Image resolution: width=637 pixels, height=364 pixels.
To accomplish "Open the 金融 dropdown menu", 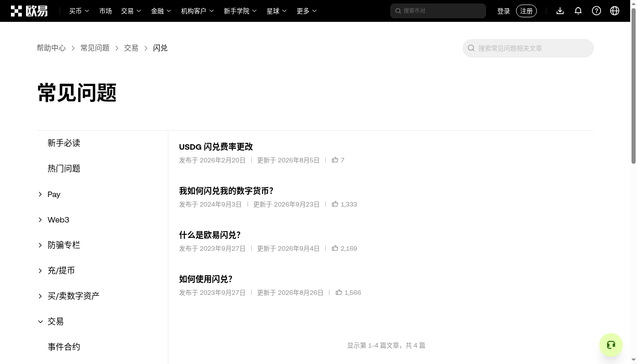I will click(161, 11).
